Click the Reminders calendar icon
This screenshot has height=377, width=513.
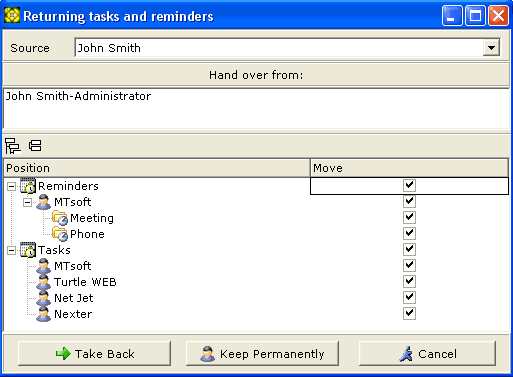pos(28,186)
